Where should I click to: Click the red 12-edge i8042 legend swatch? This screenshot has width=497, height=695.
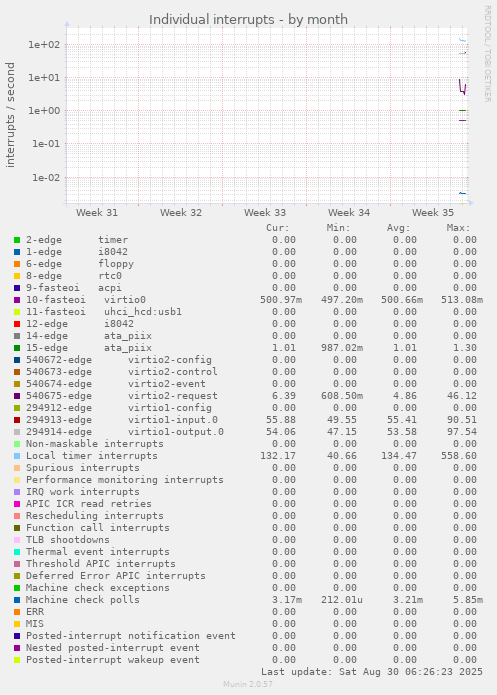tap(17, 324)
